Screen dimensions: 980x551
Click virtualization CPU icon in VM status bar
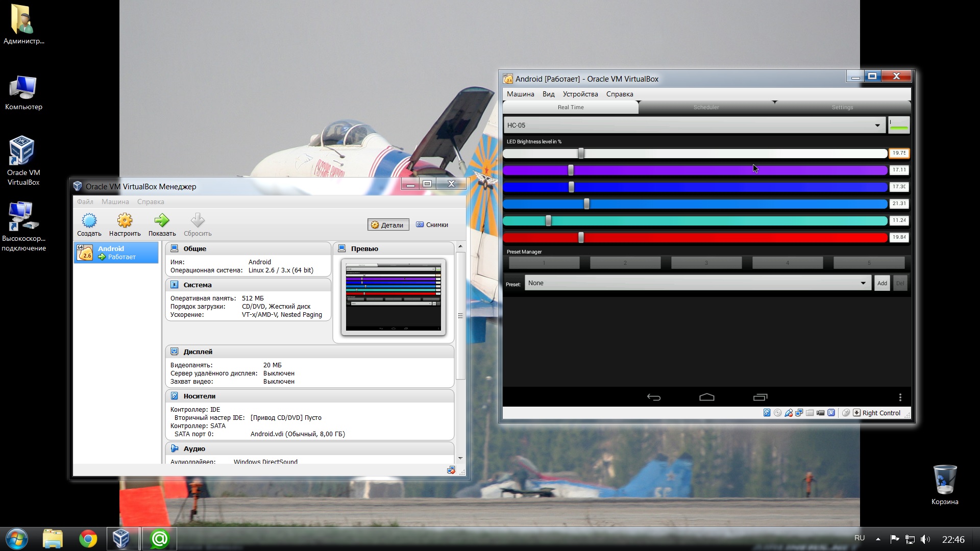coord(831,413)
